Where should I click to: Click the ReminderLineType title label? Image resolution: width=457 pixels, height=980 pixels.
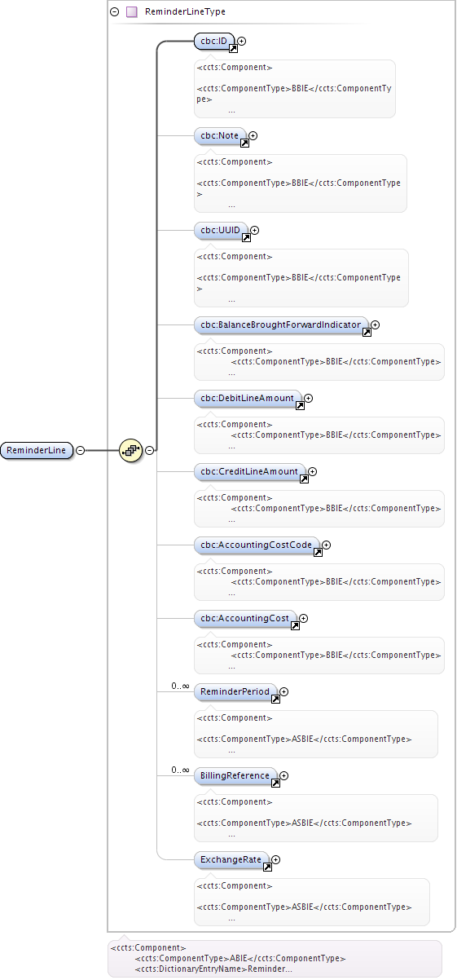point(185,12)
